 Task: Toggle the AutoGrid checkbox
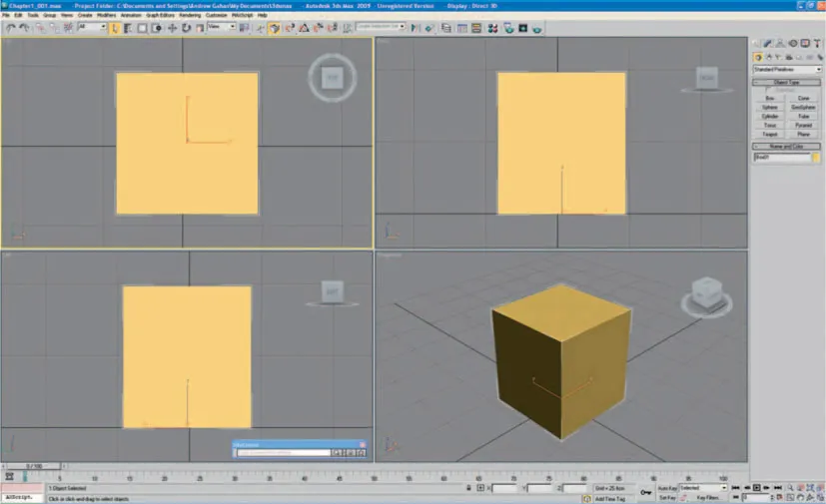[x=766, y=90]
